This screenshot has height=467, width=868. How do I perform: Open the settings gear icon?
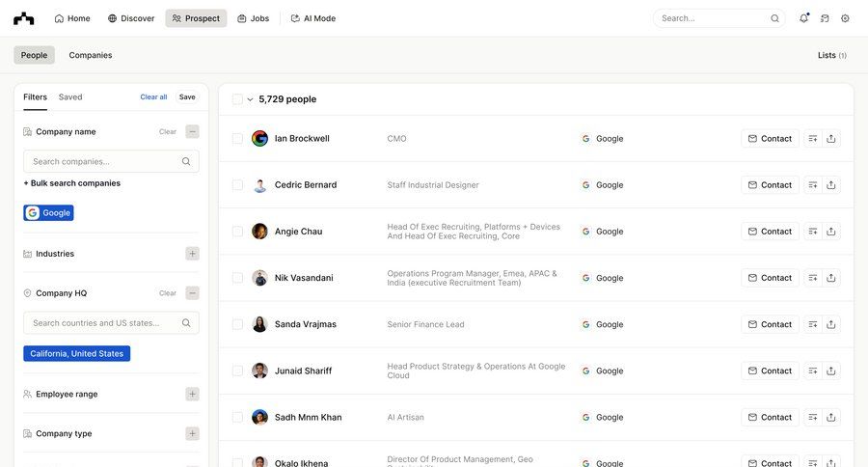click(x=845, y=18)
